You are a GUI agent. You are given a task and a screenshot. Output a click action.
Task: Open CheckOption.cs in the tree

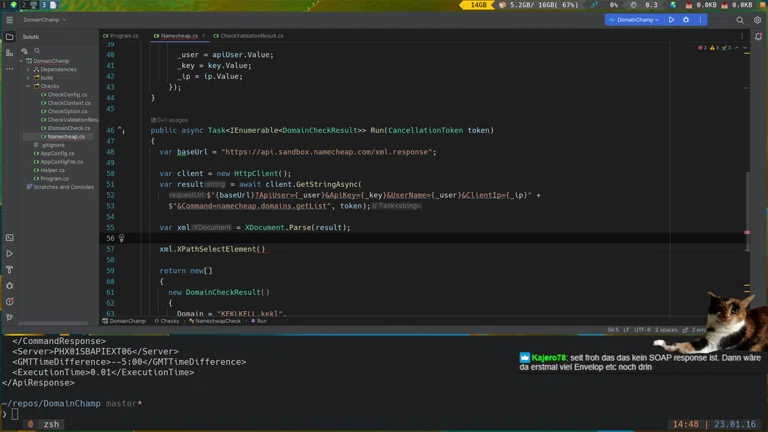[64, 111]
